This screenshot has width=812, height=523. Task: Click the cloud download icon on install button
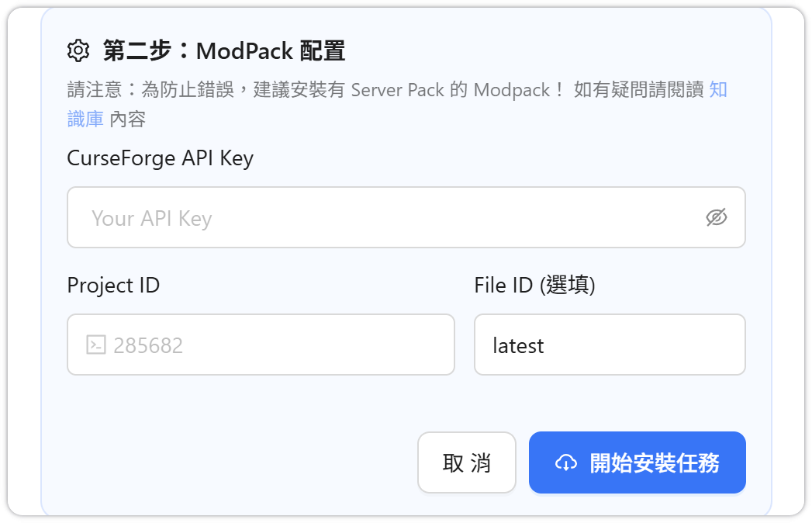coord(566,463)
